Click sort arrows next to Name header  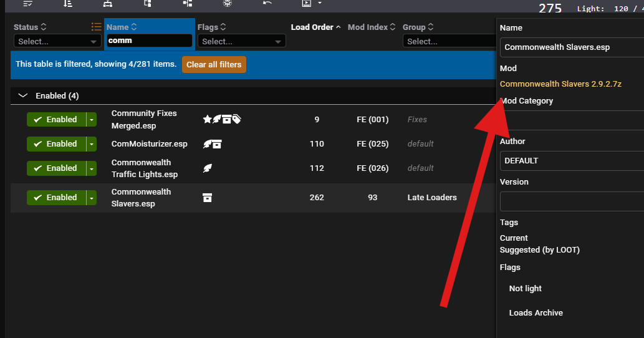click(x=134, y=27)
